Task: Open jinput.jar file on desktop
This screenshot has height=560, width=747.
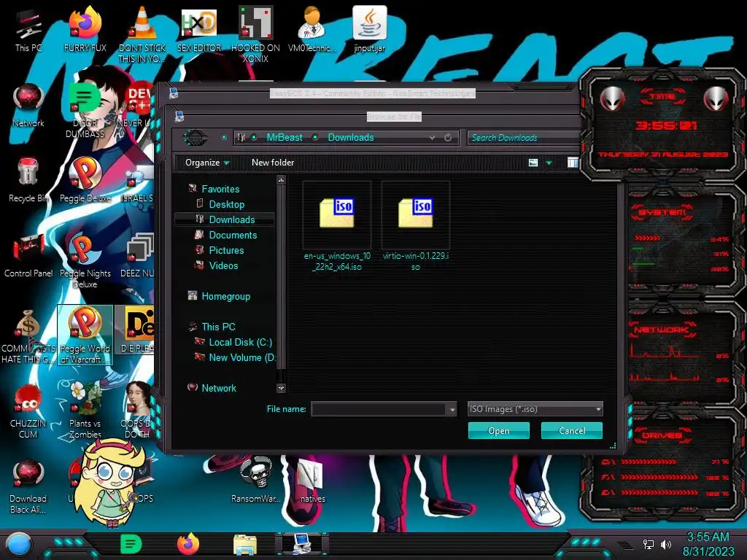Action: (369, 31)
